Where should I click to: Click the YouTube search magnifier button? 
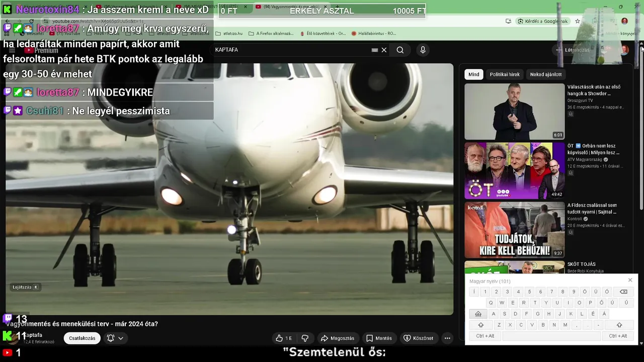coord(400,50)
